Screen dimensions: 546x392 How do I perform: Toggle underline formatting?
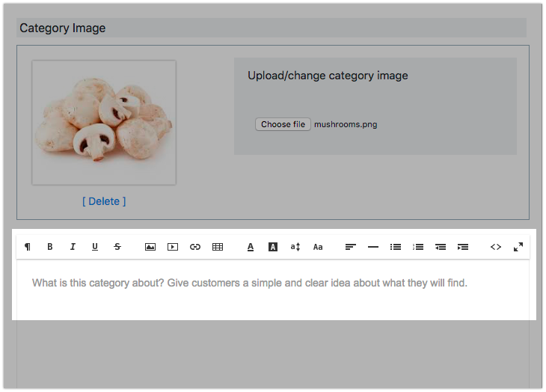[95, 247]
